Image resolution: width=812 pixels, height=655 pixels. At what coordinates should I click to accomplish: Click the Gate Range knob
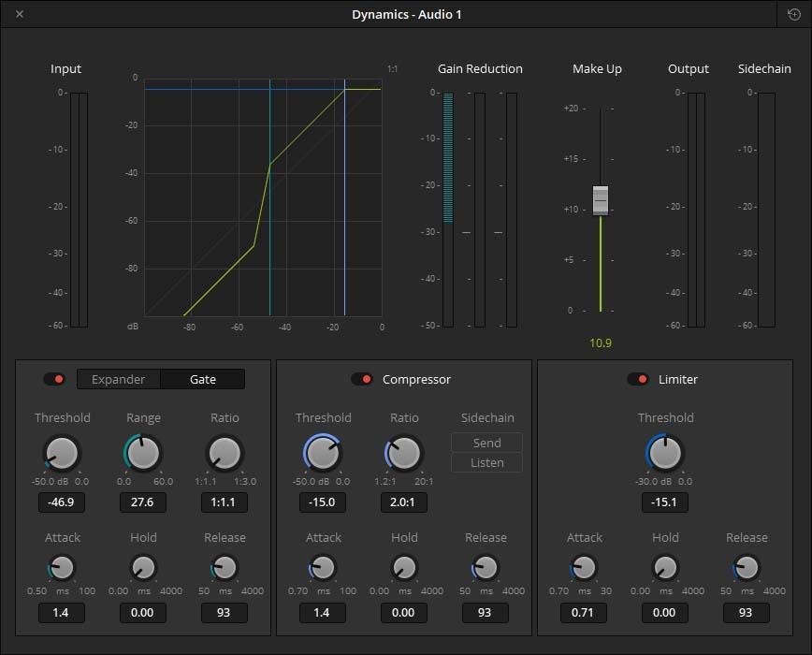143,454
